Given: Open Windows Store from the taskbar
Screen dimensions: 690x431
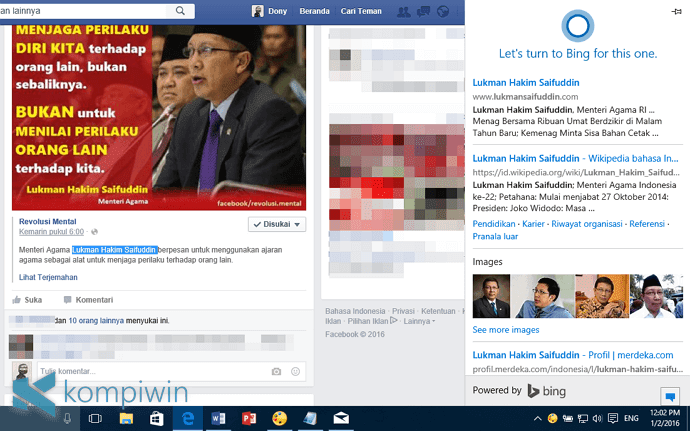Looking at the screenshot, I should click(157, 418).
